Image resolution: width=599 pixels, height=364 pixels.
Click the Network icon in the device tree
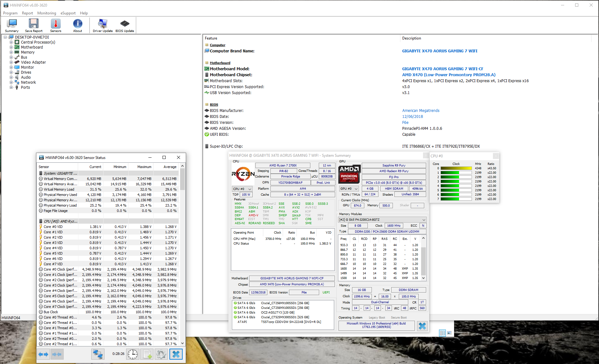coord(17,82)
